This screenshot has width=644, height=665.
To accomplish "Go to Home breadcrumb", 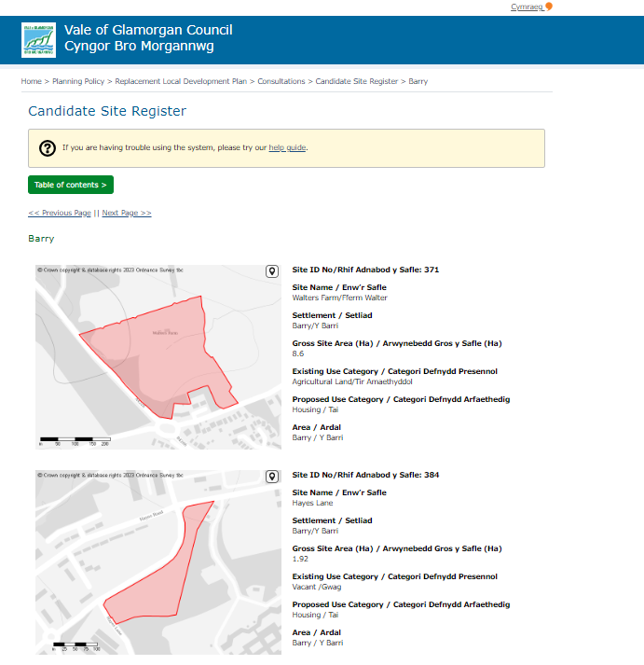I will [x=32, y=81].
